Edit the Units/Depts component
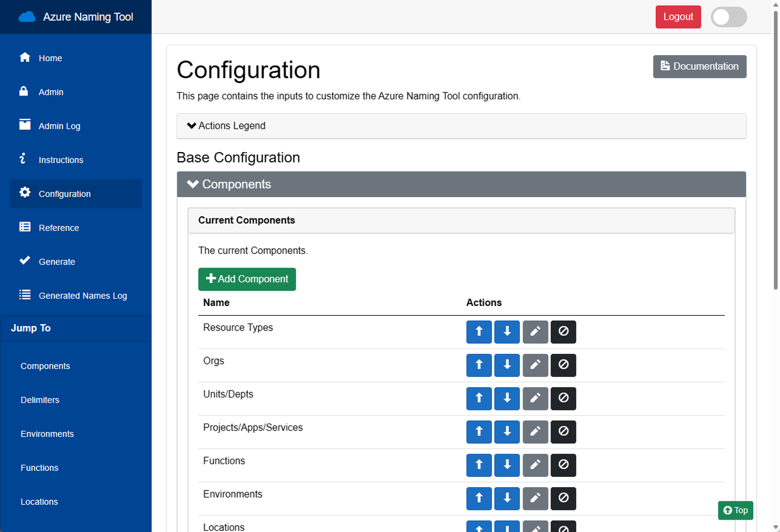780x532 pixels. (x=536, y=398)
